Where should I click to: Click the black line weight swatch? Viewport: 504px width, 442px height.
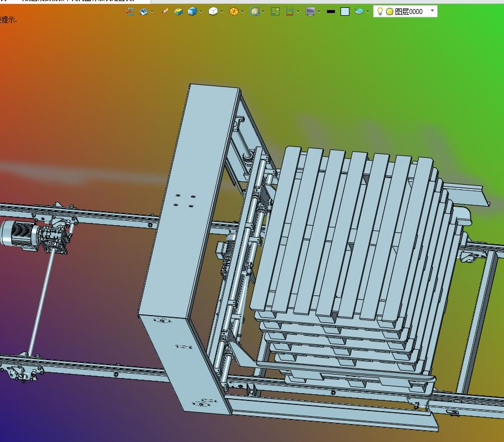pyautogui.click(x=331, y=12)
